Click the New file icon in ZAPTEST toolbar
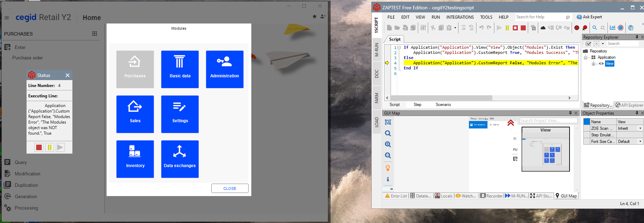This screenshot has width=644, height=223. tap(389, 28)
